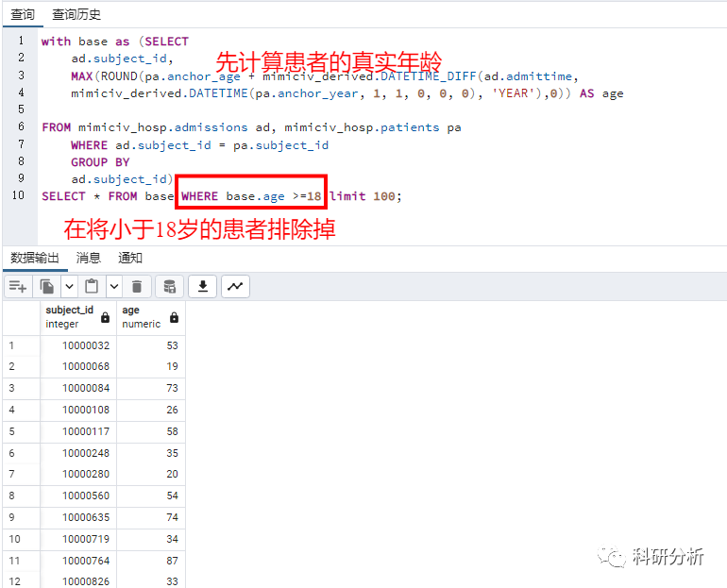Select the age column header
The height and width of the screenshot is (588, 727).
(x=151, y=317)
